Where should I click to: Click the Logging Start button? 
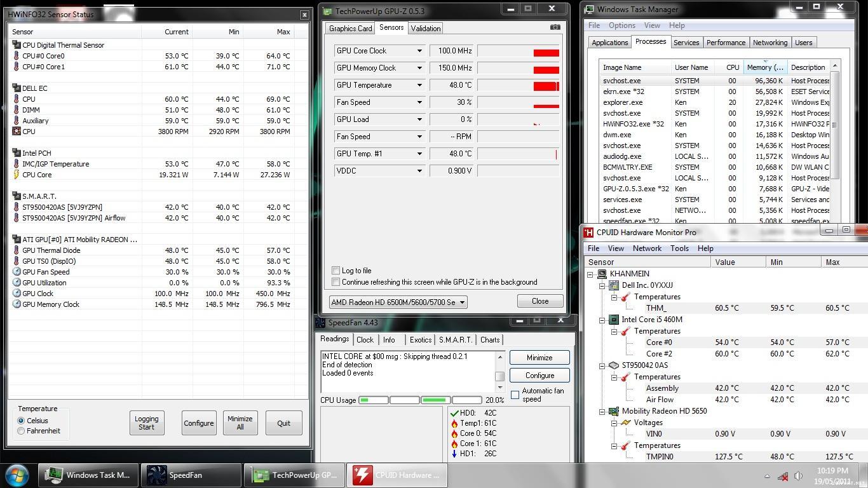tap(147, 423)
